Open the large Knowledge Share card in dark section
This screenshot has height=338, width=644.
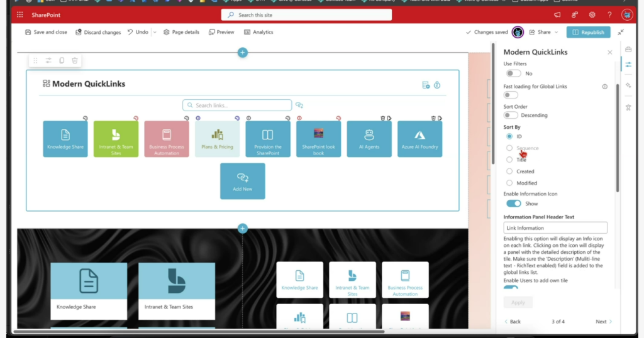[89, 292]
